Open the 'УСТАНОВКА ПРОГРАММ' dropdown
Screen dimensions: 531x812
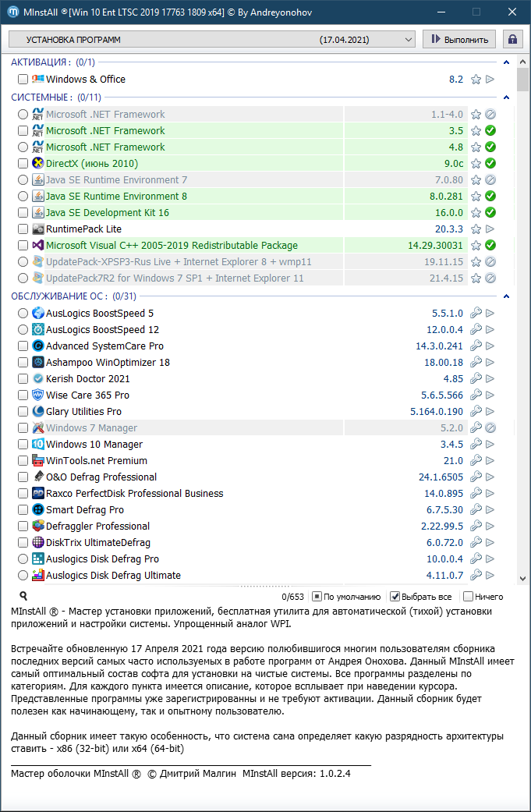pos(212,39)
